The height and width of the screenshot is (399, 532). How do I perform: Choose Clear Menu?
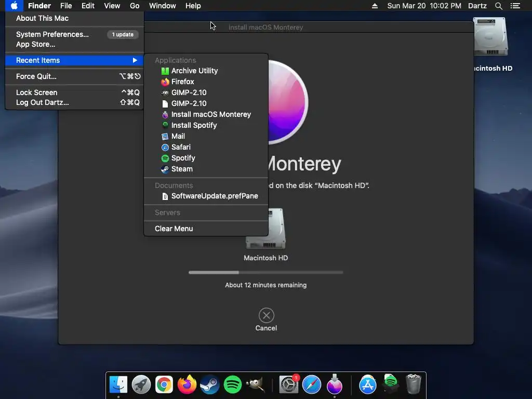coord(206,229)
